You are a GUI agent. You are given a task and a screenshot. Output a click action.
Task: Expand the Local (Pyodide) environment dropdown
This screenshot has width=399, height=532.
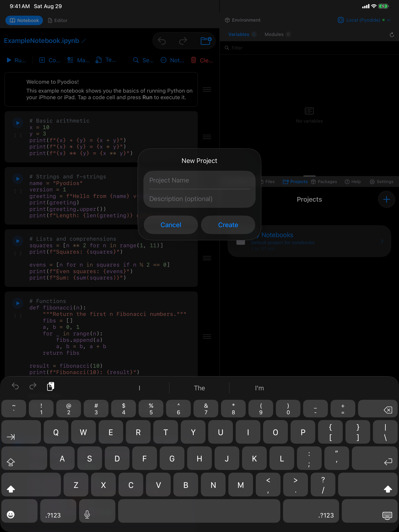click(364, 20)
